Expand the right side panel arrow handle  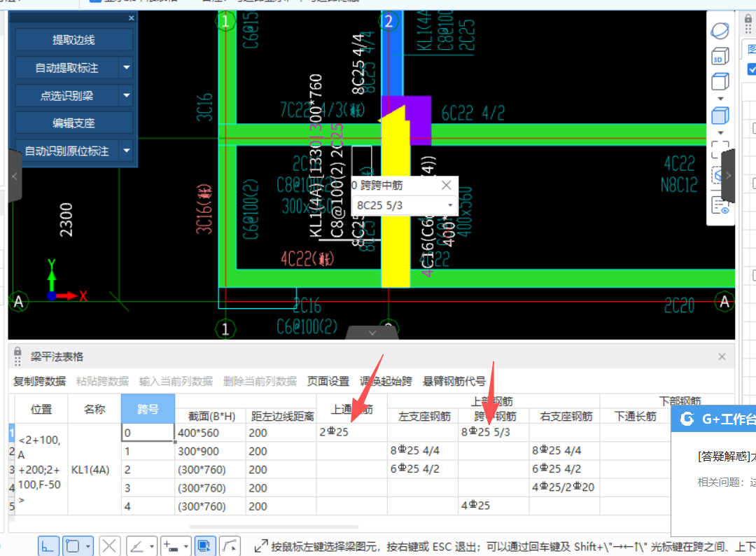728,176
